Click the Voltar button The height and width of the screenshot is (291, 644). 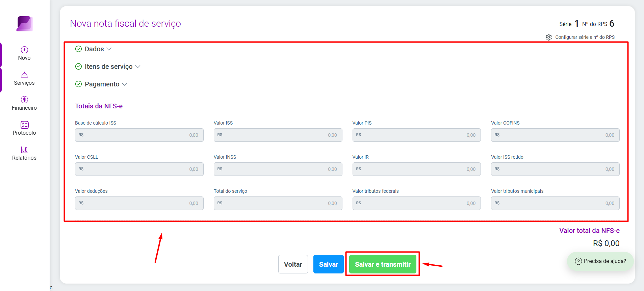tap(293, 264)
